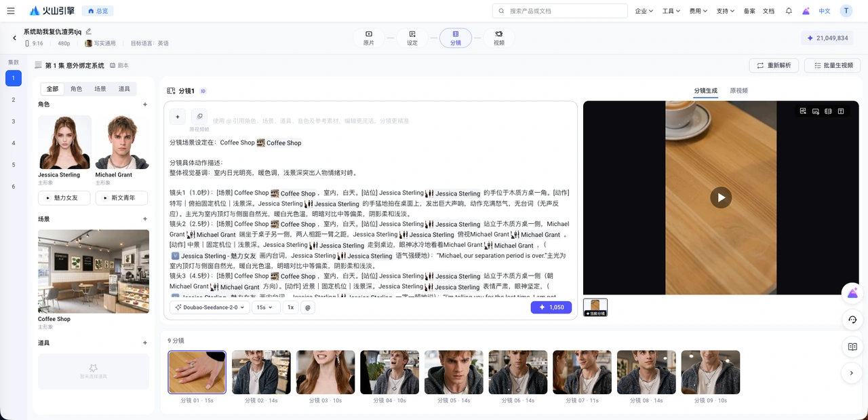The height and width of the screenshot is (420, 868).
Task: Click the split-compare icon in the video toolbar
Action: 828,111
